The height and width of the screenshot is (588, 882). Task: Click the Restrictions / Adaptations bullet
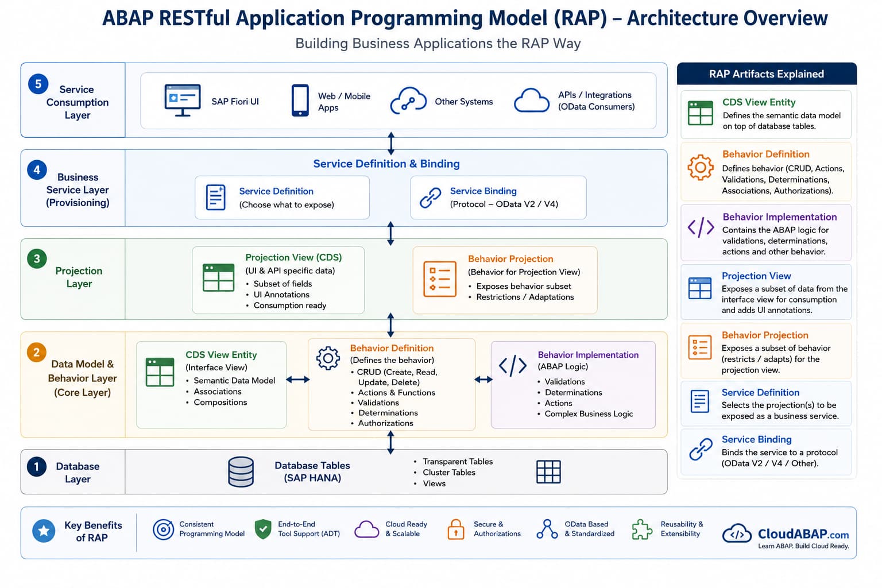tap(525, 297)
